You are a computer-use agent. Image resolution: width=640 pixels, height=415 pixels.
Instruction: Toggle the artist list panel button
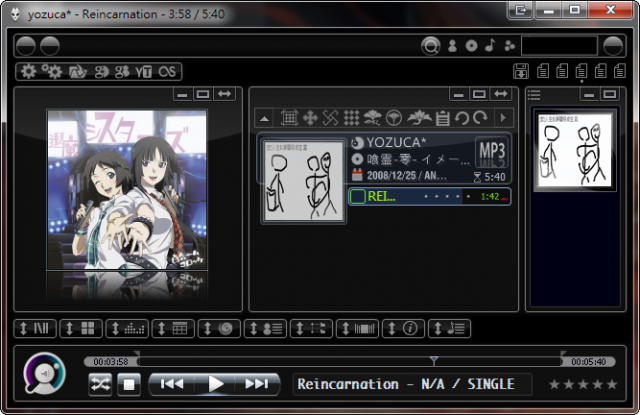pos(265,328)
